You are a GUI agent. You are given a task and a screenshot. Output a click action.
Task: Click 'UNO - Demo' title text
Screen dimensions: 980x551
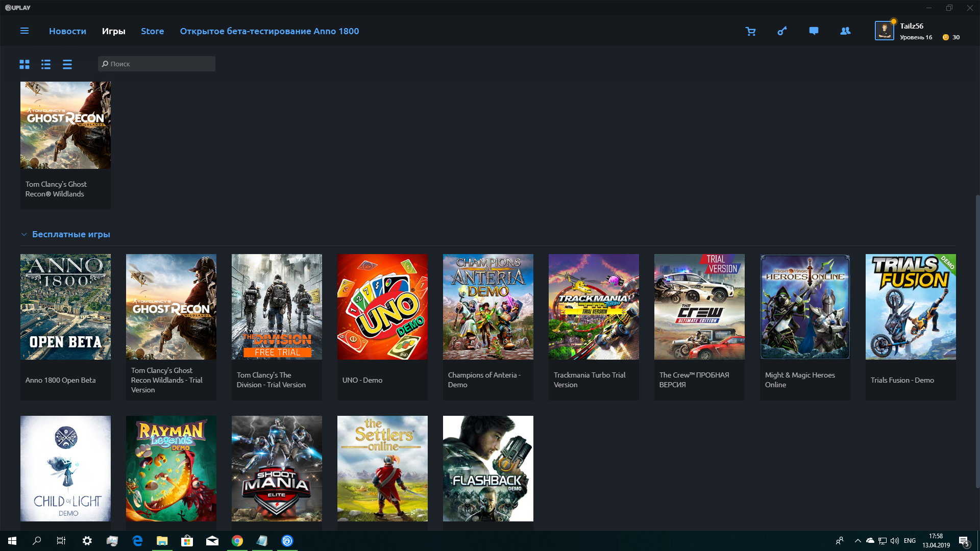click(x=362, y=380)
